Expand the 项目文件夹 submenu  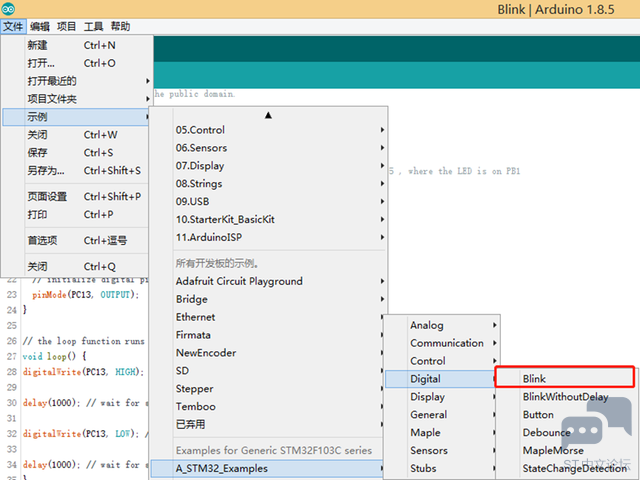tap(76, 99)
